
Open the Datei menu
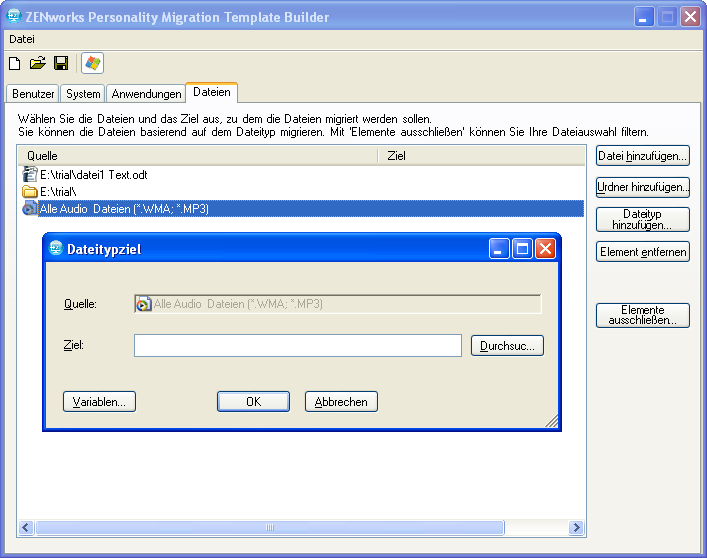click(x=22, y=39)
